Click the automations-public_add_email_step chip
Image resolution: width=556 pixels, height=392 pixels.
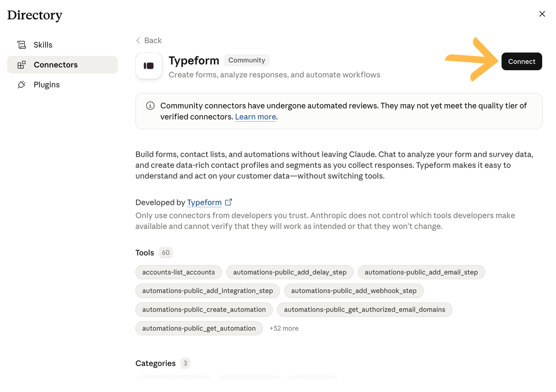[x=421, y=272]
